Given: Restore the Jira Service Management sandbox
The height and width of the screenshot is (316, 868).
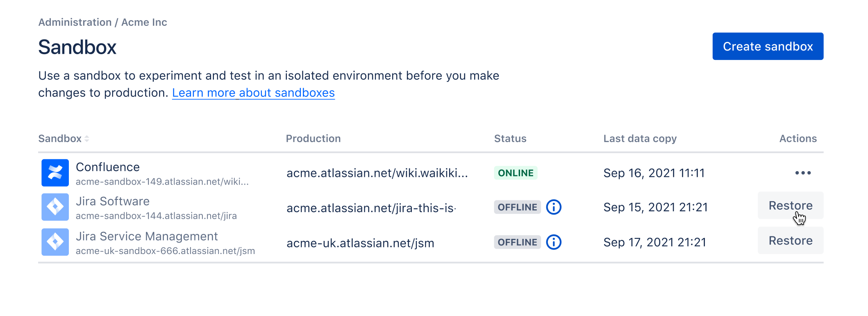Looking at the screenshot, I should click(x=790, y=240).
